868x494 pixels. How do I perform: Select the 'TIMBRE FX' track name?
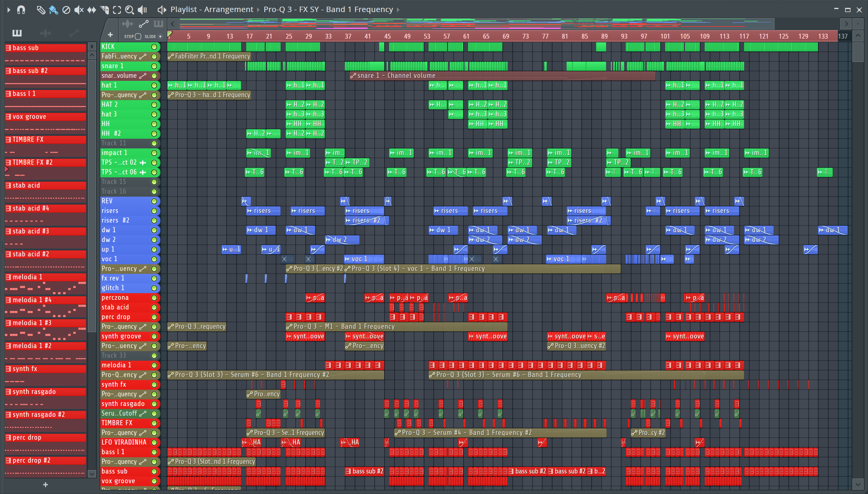pyautogui.click(x=117, y=423)
